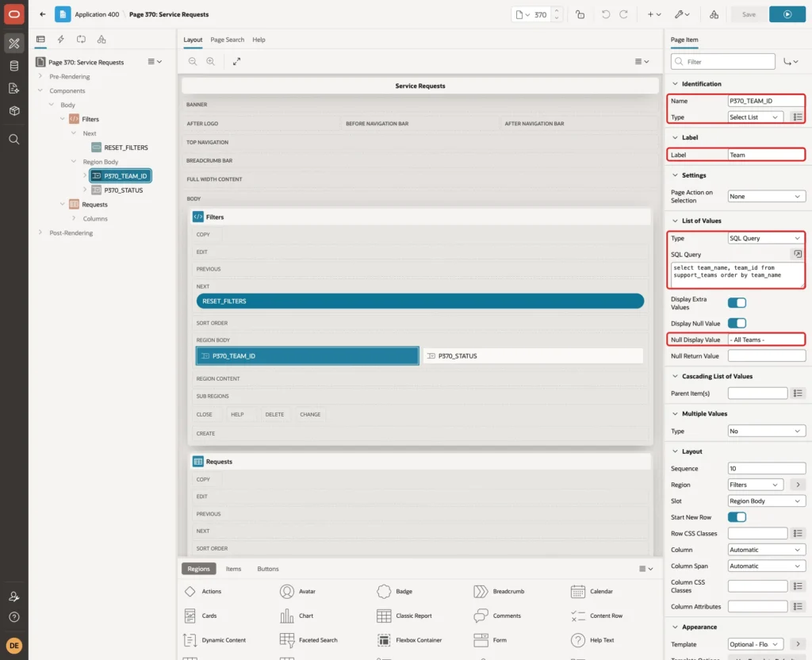Open Page Action on Selection dropdown
Viewport: 812px width, 660px height.
click(767, 197)
